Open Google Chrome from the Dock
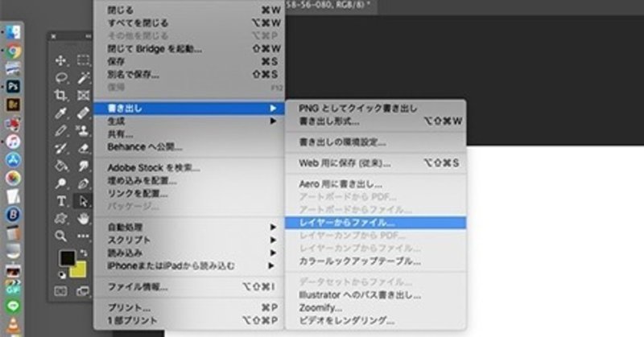Screen dimensions: 644x337 [13, 51]
